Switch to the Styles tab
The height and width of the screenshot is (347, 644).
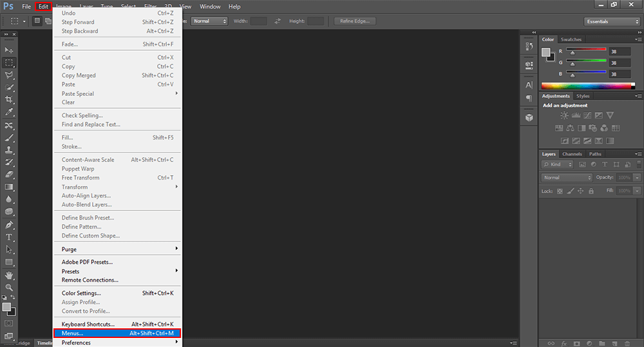tap(582, 96)
